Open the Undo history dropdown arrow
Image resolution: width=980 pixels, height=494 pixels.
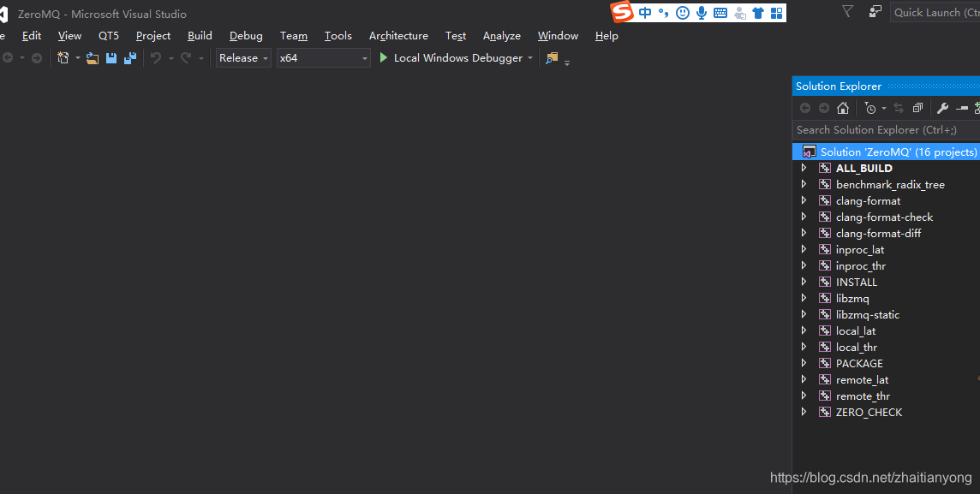click(x=170, y=58)
